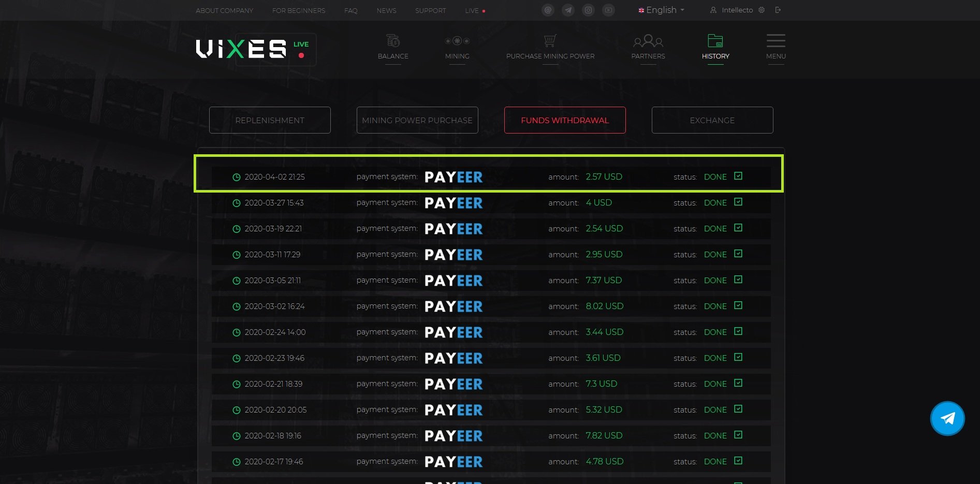Click the email @ social icon
Image resolution: width=980 pixels, height=484 pixels.
548,10
